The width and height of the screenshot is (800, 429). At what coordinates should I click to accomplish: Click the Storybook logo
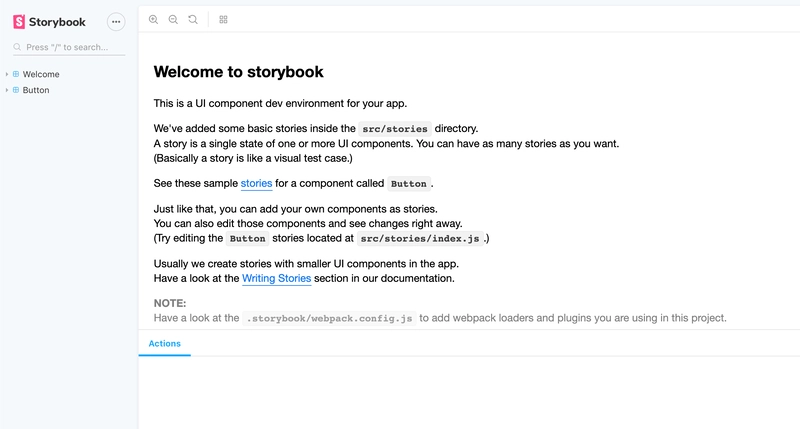point(49,22)
